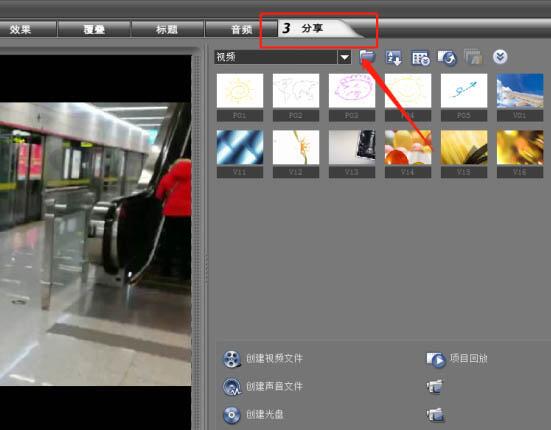Screen dimensions: 551x430
Task: Switch to the 音频 step tab
Action: 241,29
